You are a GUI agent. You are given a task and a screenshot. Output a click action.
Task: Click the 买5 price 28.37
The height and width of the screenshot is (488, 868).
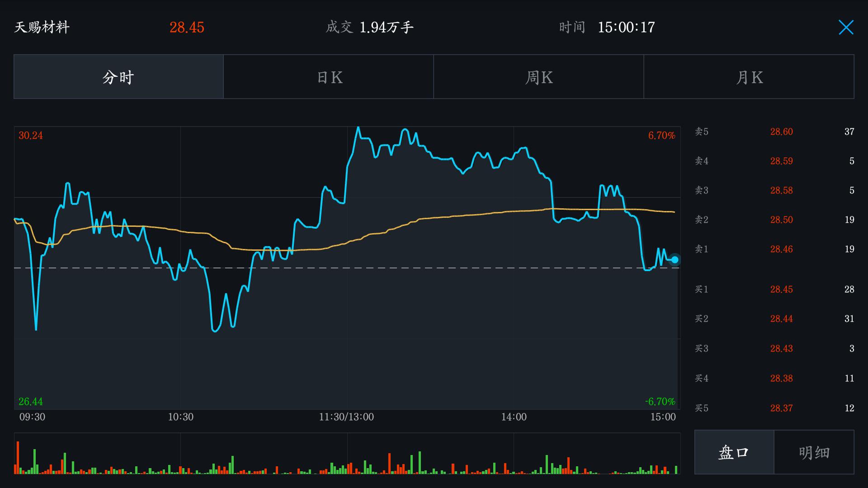[781, 408]
